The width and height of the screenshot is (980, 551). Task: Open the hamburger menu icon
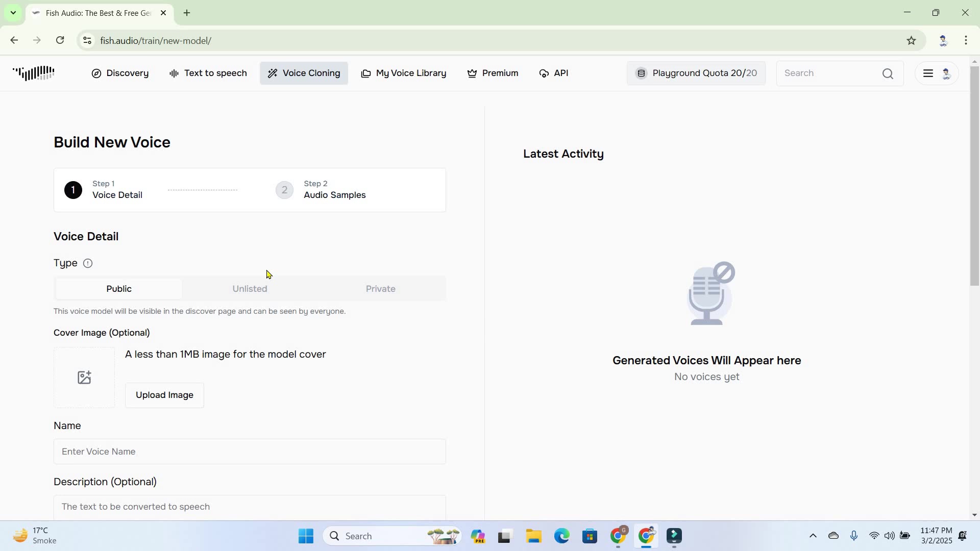[928, 73]
